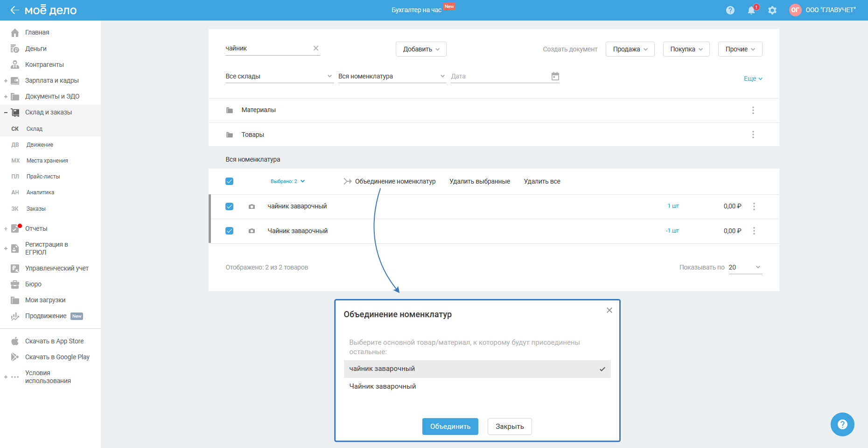The image size is (868, 448).
Task: Click the Бюро briefcase icon
Action: [15, 284]
